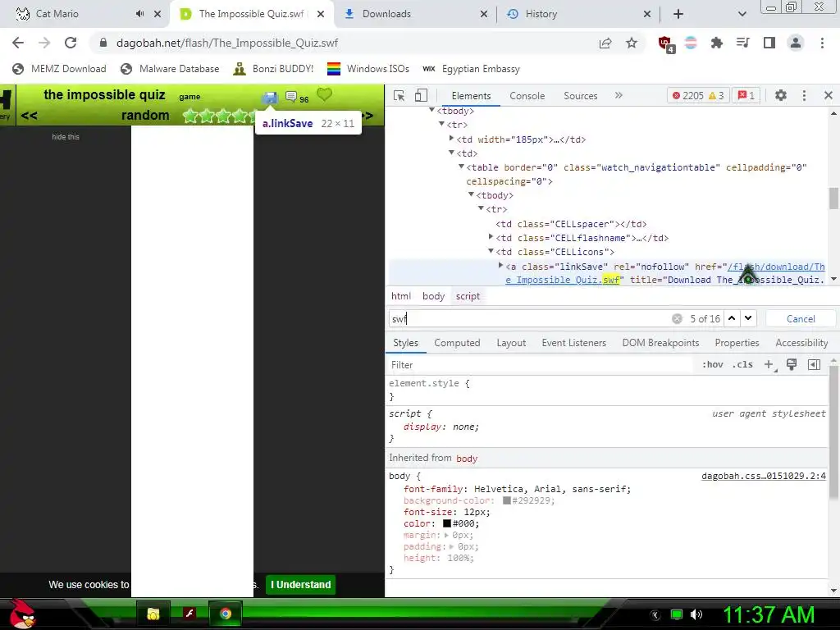
Task: Click the new style rule plus icon
Action: point(769,365)
